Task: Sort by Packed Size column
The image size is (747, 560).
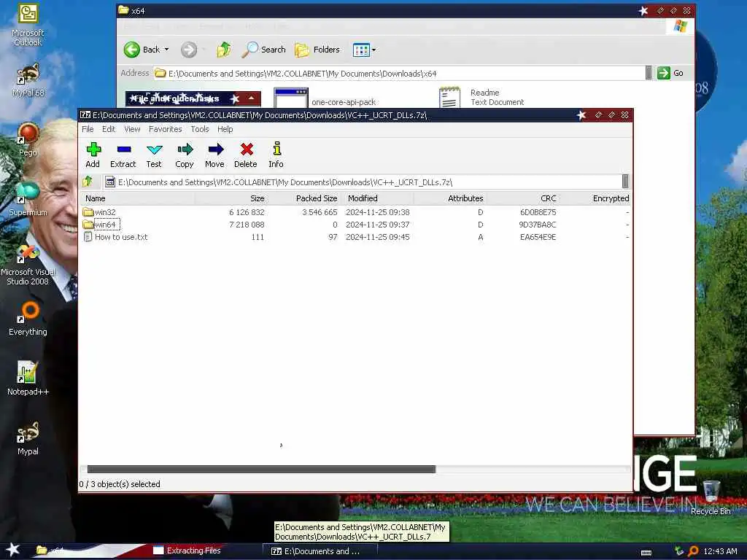Action: [x=304, y=198]
